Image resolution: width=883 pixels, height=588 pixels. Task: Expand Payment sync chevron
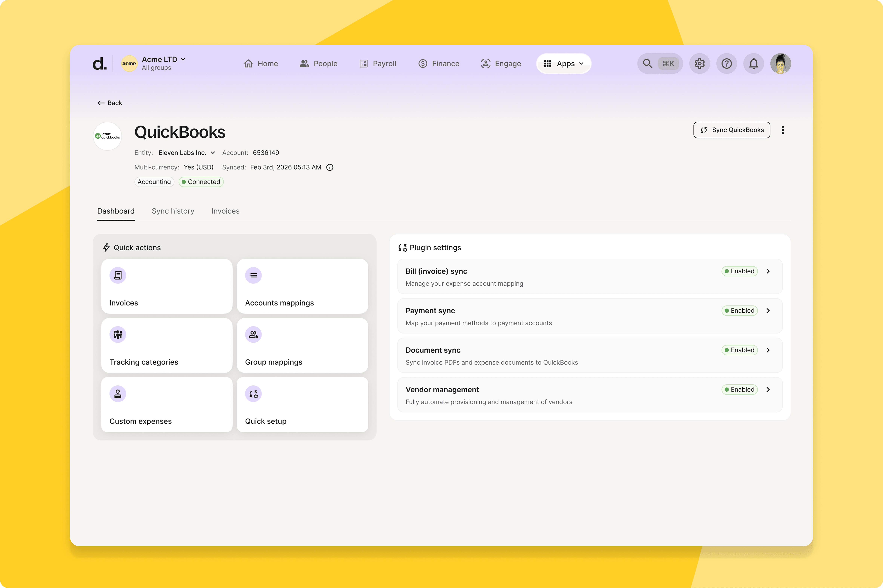coord(768,311)
